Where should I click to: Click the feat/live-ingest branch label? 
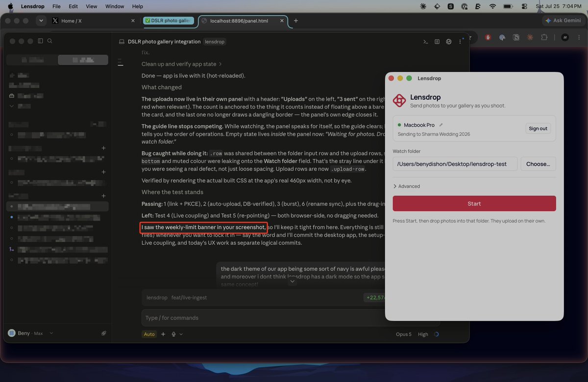click(190, 298)
